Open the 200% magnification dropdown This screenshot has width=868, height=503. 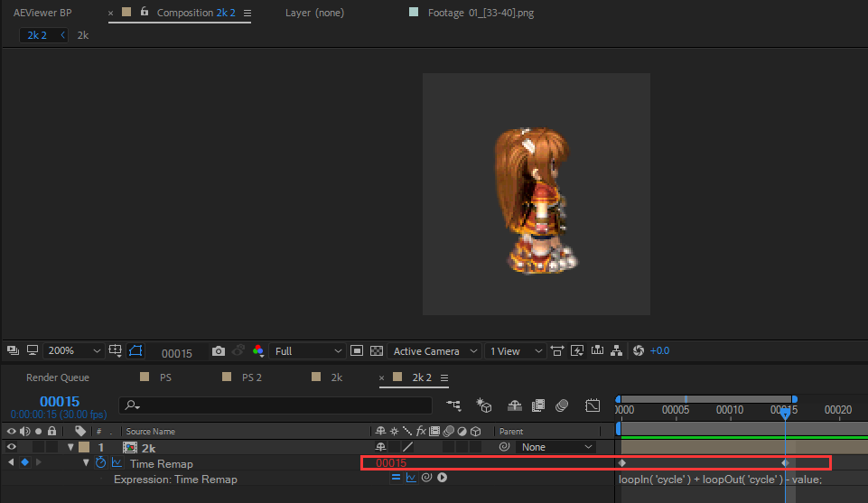click(74, 350)
